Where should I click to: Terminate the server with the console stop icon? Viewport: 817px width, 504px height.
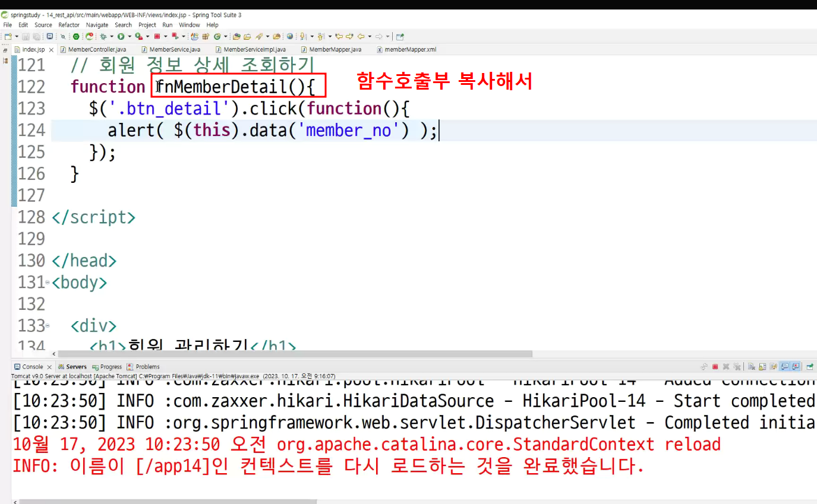tap(715, 367)
